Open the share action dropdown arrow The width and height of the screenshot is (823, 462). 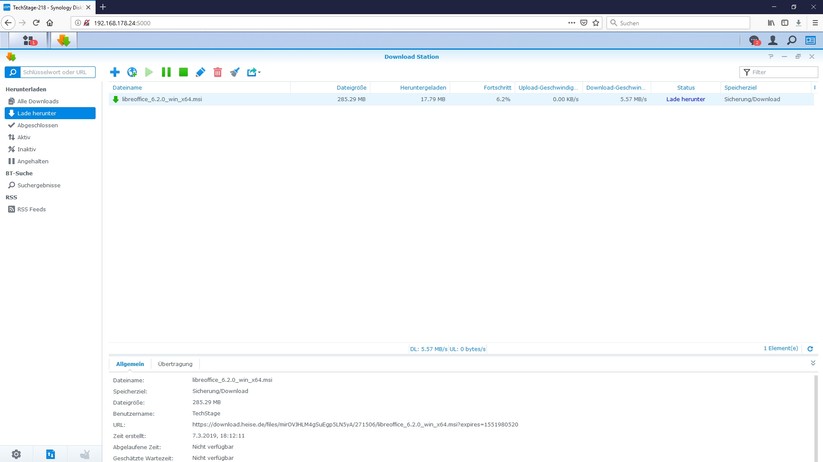(x=259, y=73)
